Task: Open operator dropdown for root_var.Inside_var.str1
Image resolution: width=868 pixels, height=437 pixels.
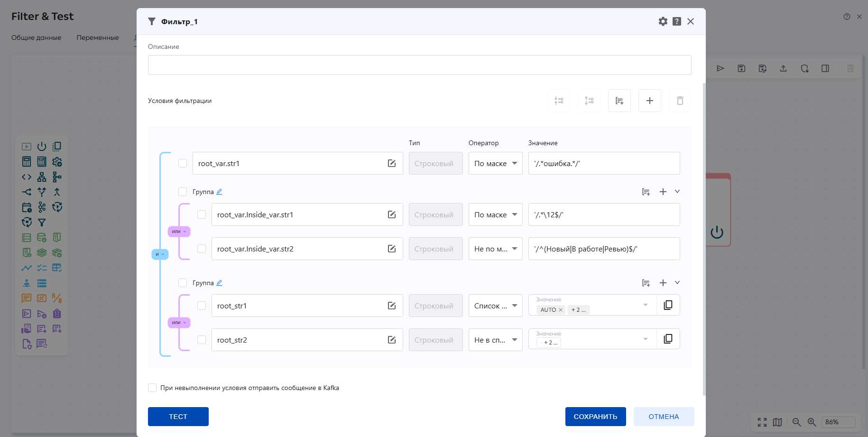Action: click(x=496, y=214)
